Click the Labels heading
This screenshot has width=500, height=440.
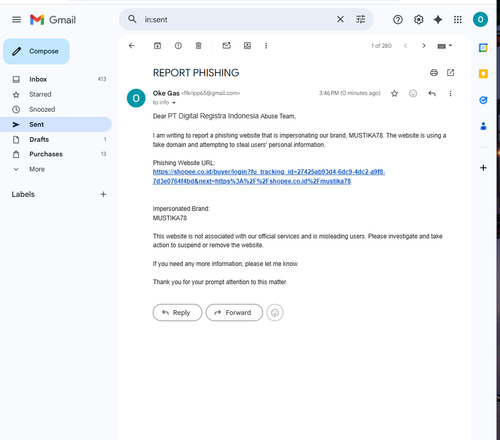[x=23, y=194]
